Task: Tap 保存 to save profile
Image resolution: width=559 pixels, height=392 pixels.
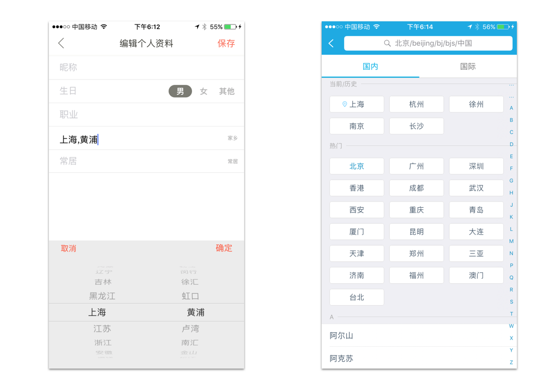Action: 226,43
